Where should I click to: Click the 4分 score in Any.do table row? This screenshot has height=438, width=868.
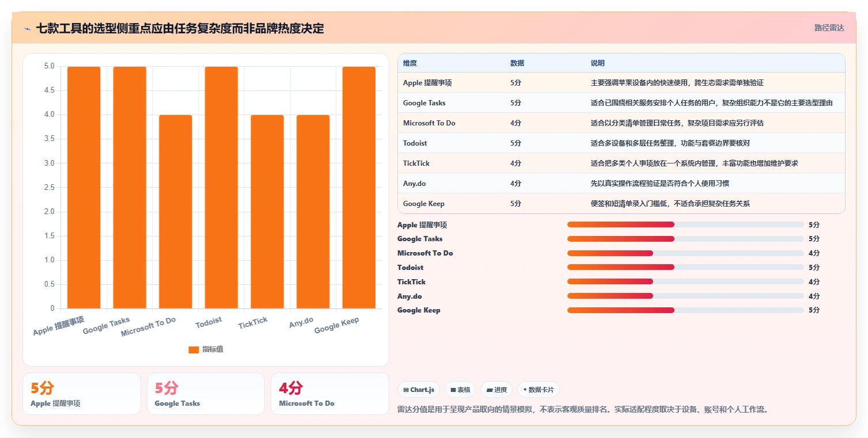pos(516,184)
